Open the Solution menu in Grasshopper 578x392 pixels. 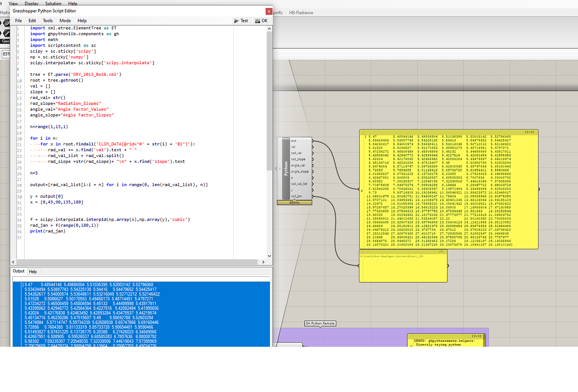pyautogui.click(x=53, y=3)
